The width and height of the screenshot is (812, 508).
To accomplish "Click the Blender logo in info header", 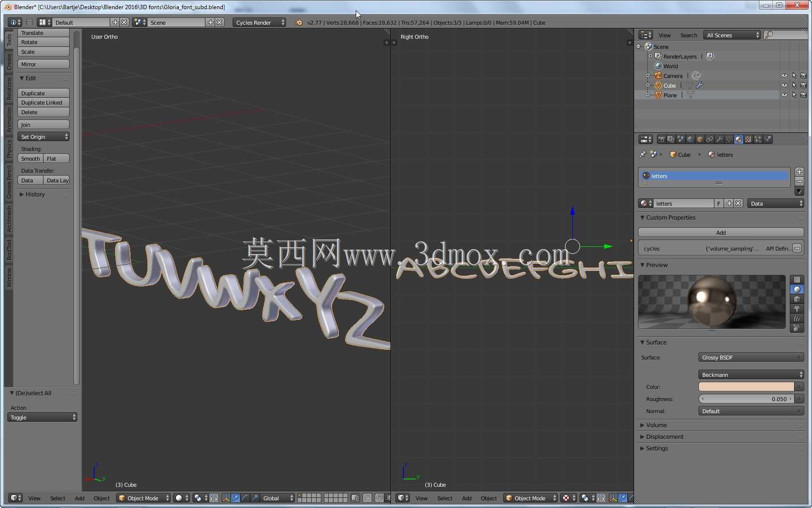I will (299, 22).
